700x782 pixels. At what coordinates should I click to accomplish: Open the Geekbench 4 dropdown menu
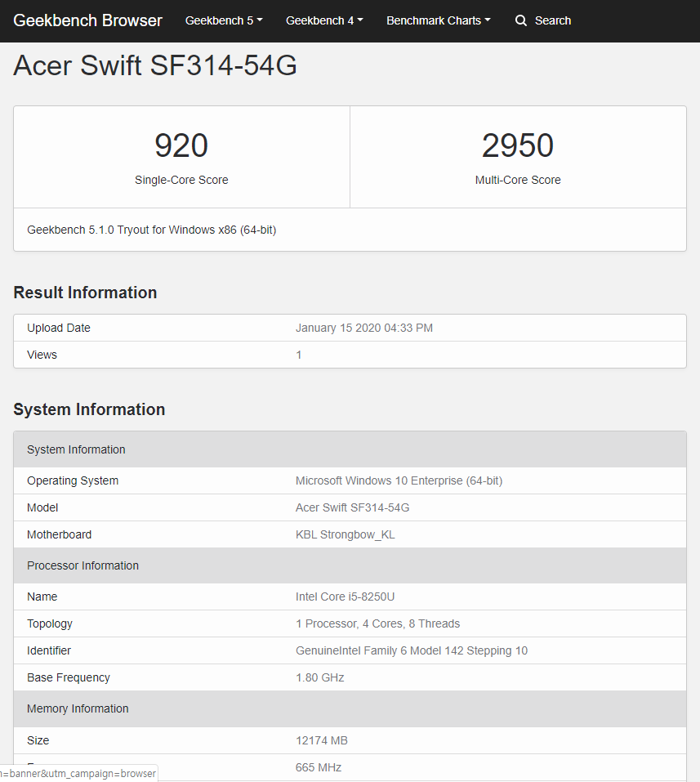324,20
